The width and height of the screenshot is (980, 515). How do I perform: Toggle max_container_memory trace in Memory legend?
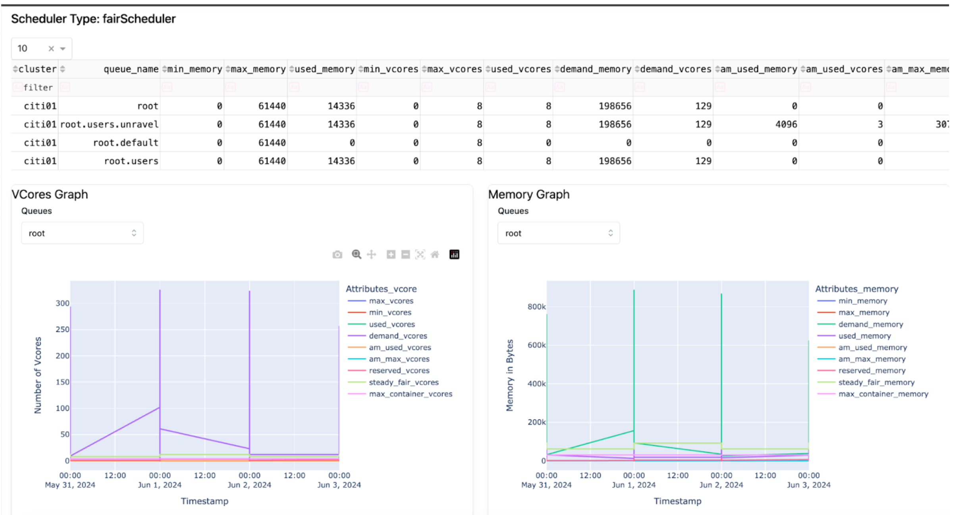[x=872, y=394]
